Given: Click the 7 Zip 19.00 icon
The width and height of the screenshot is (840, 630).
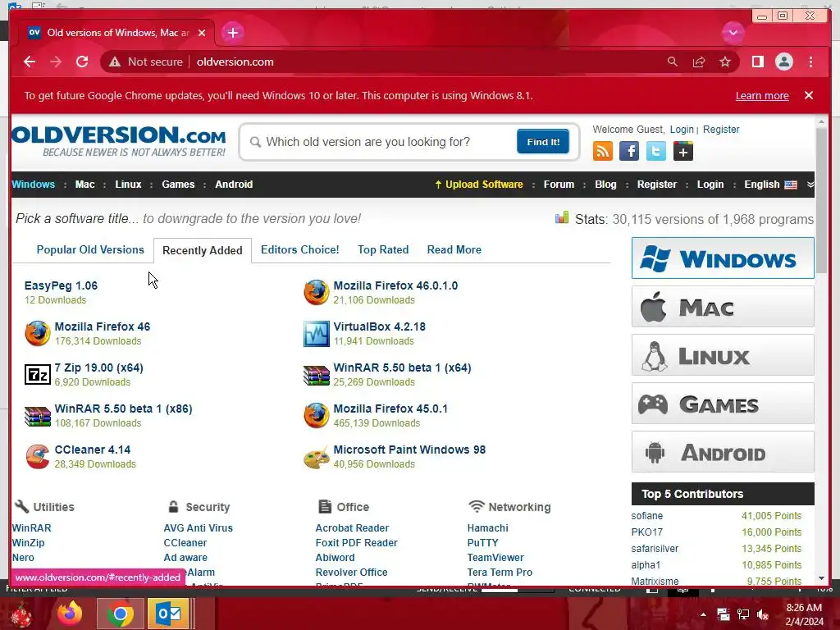Looking at the screenshot, I should [38, 374].
